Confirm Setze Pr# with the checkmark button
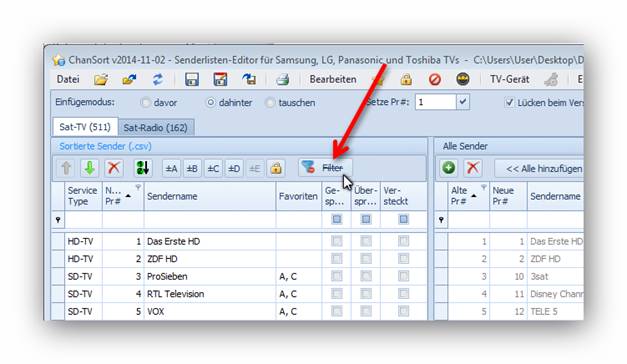The image size is (627, 364). [x=463, y=102]
